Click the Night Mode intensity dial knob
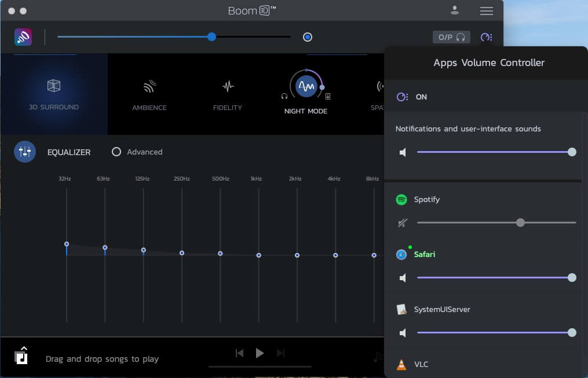Image resolution: width=588 pixels, height=378 pixels. tap(322, 87)
